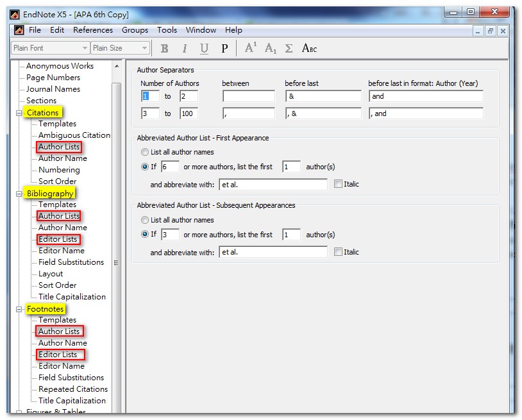Apply italic formatting with the I icon

[x=185, y=48]
